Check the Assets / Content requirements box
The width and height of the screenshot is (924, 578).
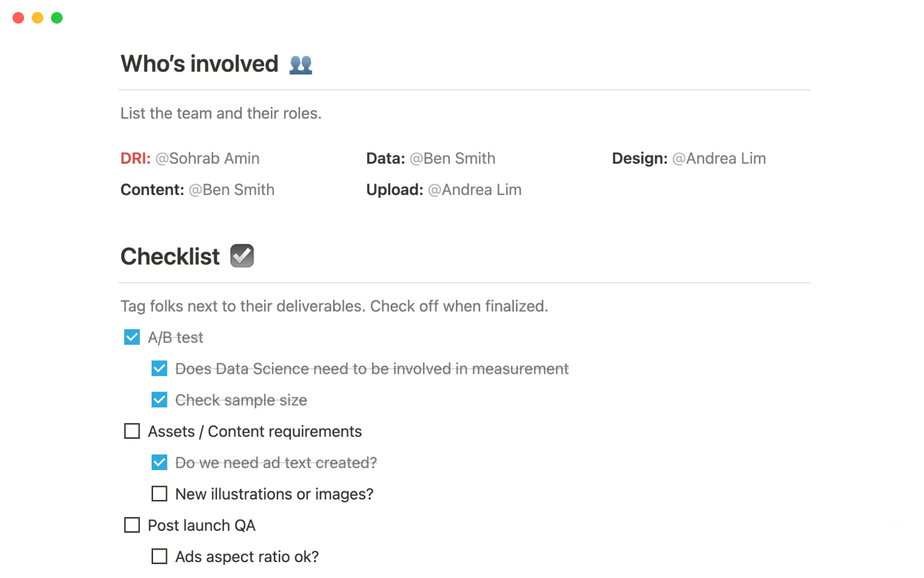[x=132, y=431]
